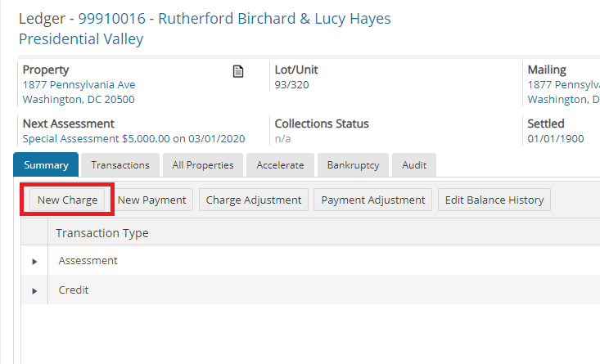600x364 pixels.
Task: Expand the Credit transaction row
Action: pos(34,290)
